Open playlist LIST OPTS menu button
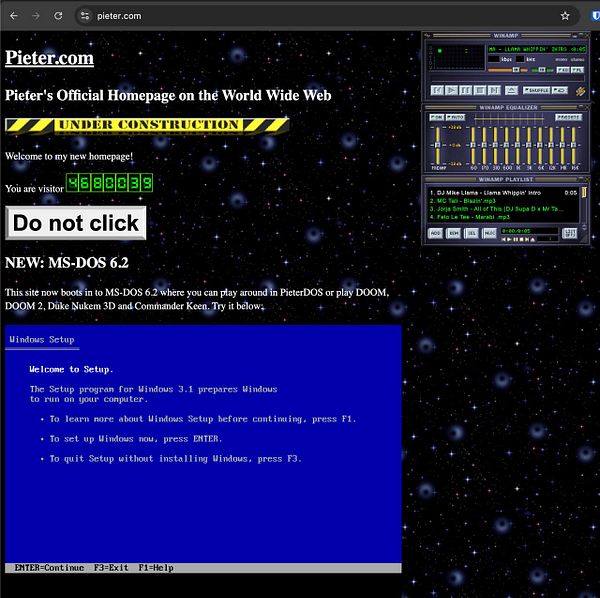600x598 pixels. (569, 233)
